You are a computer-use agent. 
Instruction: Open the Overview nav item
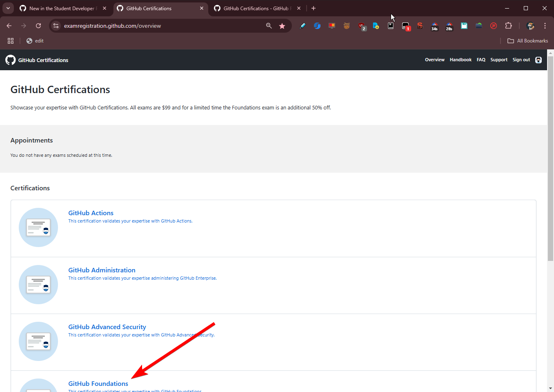pos(434,60)
